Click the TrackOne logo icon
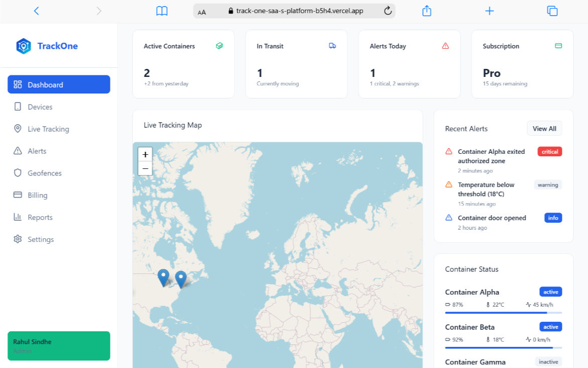The height and width of the screenshot is (368, 588). click(x=24, y=46)
